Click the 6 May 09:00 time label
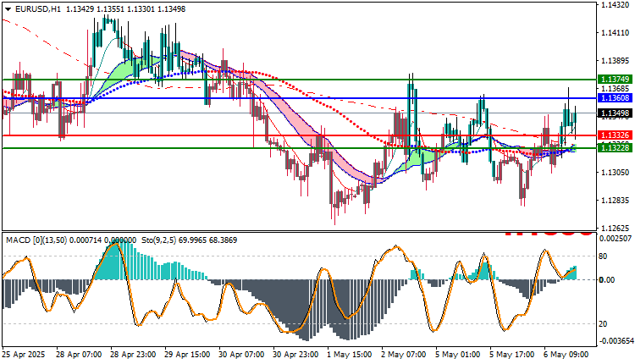The image size is (635, 364). (x=566, y=355)
